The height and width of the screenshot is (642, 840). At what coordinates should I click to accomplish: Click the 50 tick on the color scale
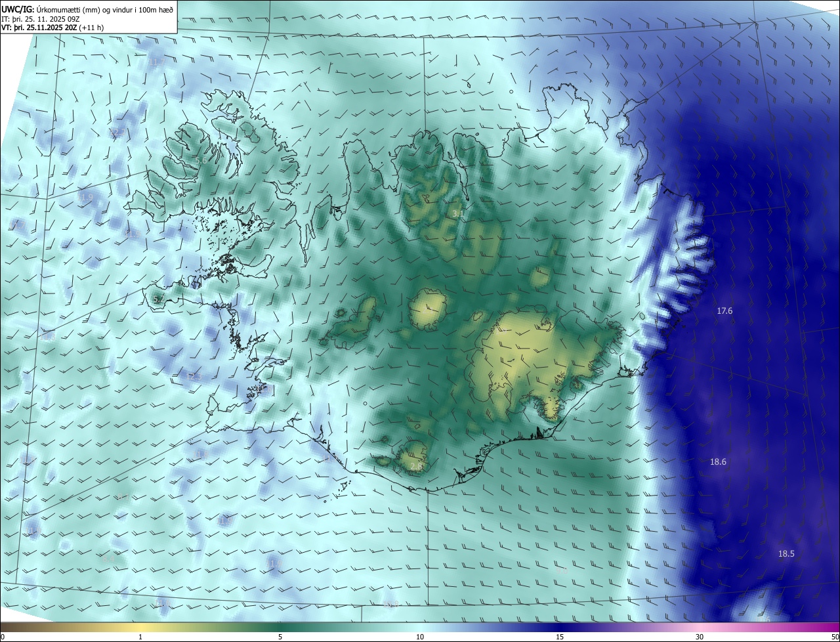(x=835, y=637)
